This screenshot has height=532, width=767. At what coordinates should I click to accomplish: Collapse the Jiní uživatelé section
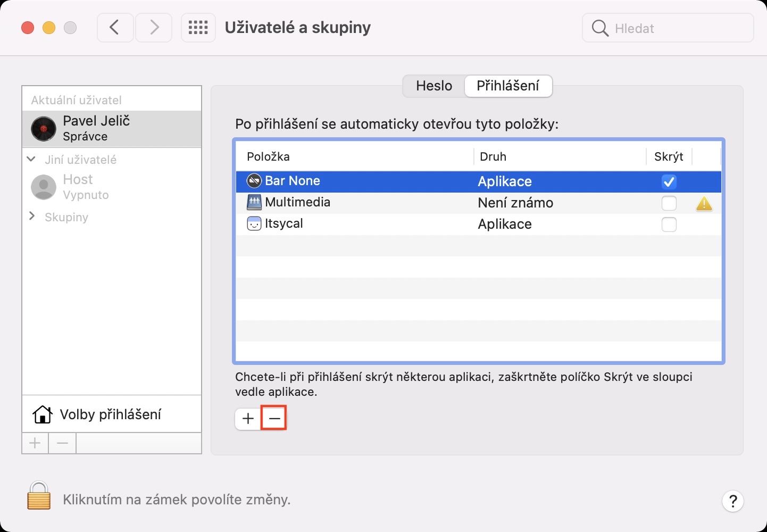(31, 159)
